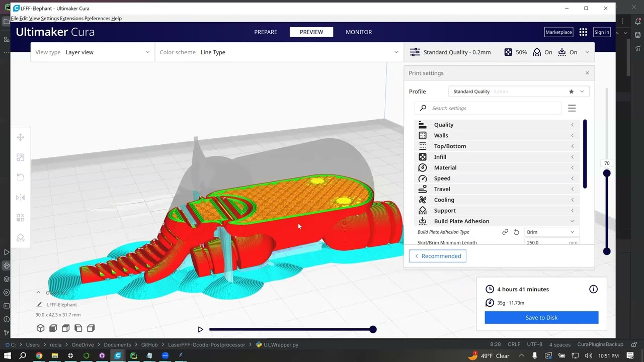The width and height of the screenshot is (644, 362).
Task: Open Google Chrome from the taskbar
Action: [39, 355]
